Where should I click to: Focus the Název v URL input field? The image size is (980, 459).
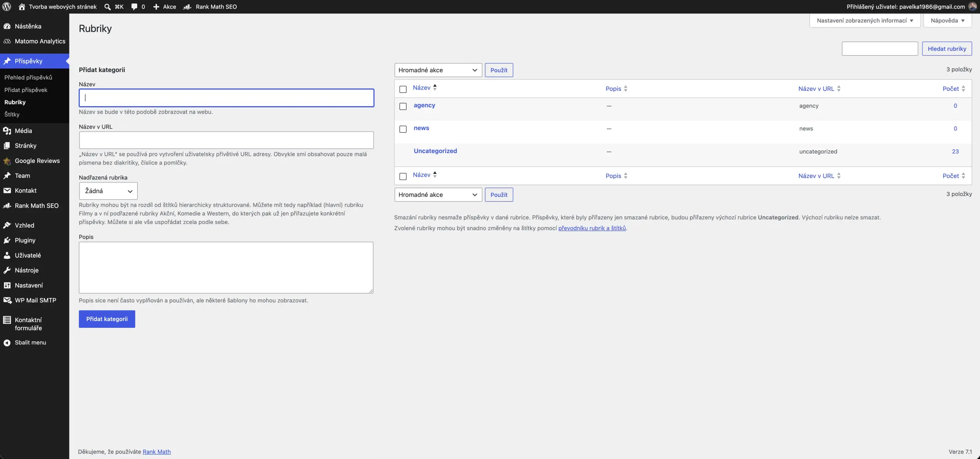[x=226, y=140]
